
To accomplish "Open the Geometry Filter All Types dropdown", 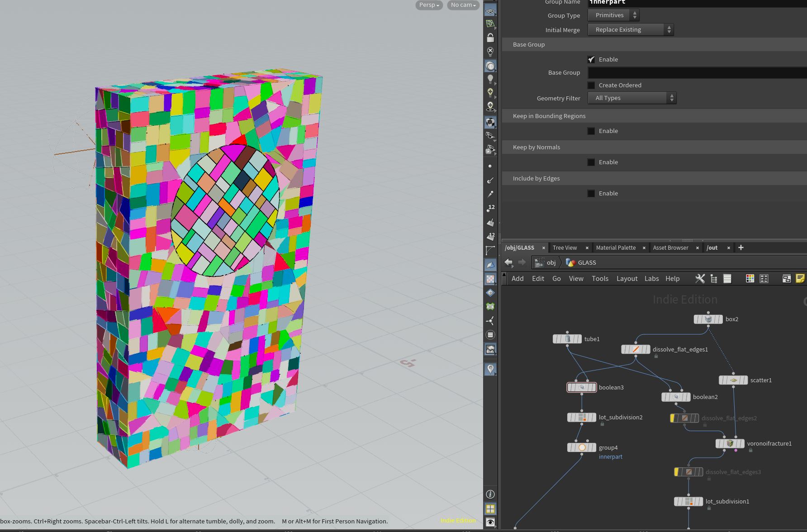I will tap(632, 98).
